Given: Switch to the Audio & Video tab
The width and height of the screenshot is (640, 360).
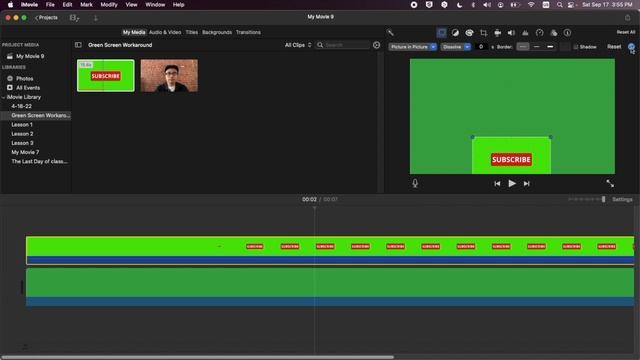Looking at the screenshot, I should (165, 32).
